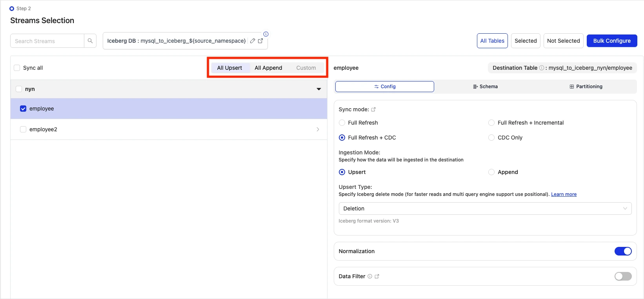The image size is (644, 299).
Task: Select the Custom ingestion option
Action: click(x=306, y=68)
